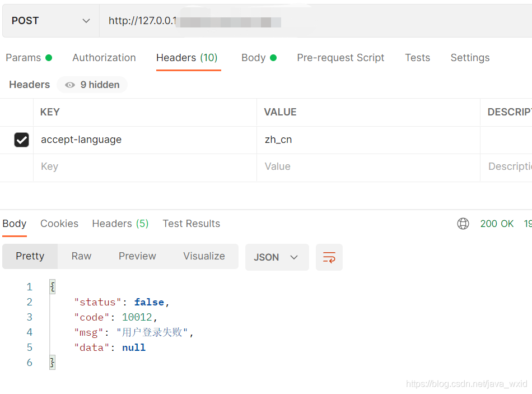Open the Test Results tab
The image size is (532, 394).
[192, 224]
